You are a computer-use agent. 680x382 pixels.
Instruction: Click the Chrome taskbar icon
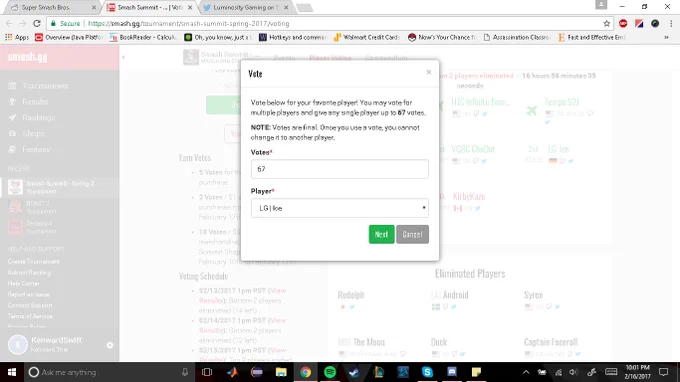(x=306, y=372)
